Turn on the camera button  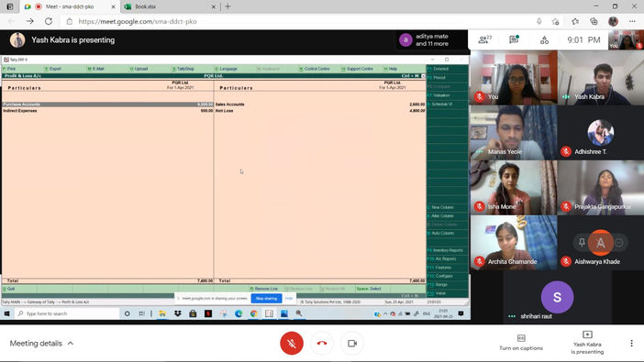point(352,343)
